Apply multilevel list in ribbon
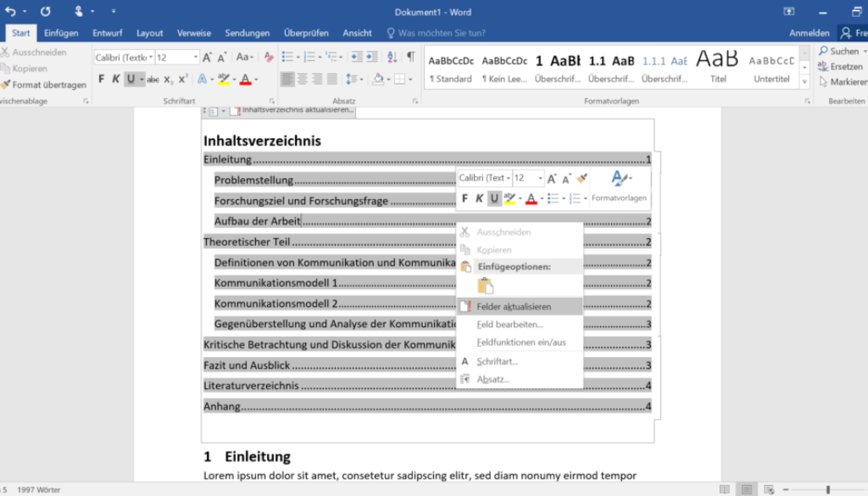This screenshot has width=868, height=496. pyautogui.click(x=331, y=57)
